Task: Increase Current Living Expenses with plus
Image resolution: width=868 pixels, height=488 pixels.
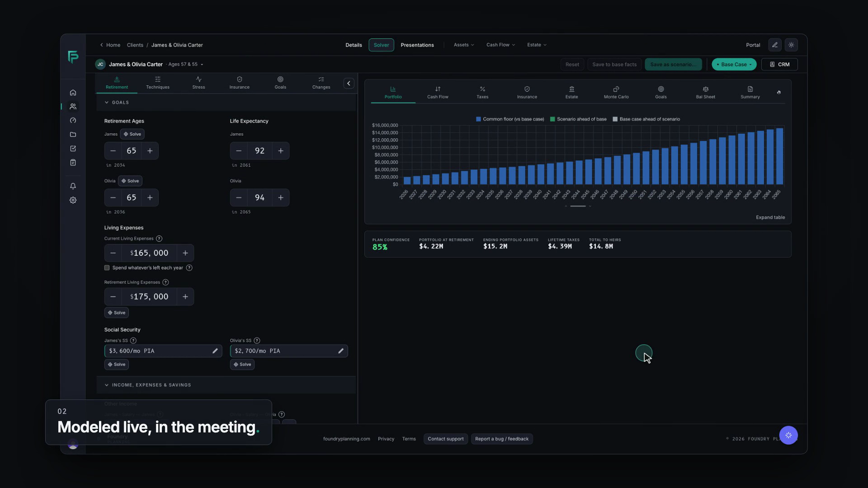Action: click(x=185, y=253)
